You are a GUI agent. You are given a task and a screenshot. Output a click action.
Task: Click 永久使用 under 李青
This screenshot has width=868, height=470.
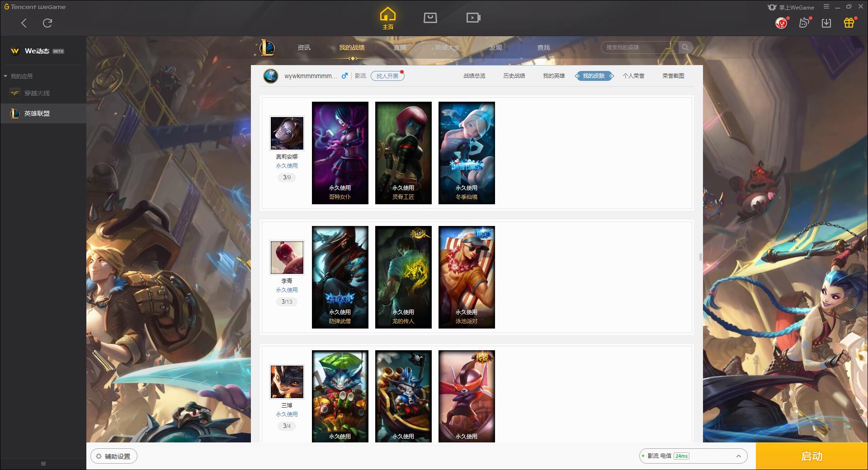click(287, 290)
